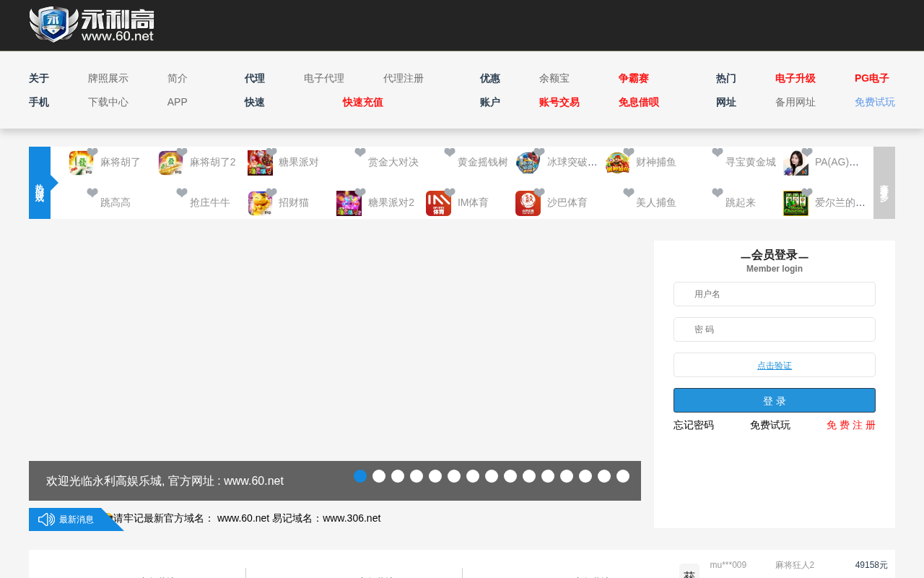Open the APP menu item
Screen dimensions: 924x578
(178, 103)
